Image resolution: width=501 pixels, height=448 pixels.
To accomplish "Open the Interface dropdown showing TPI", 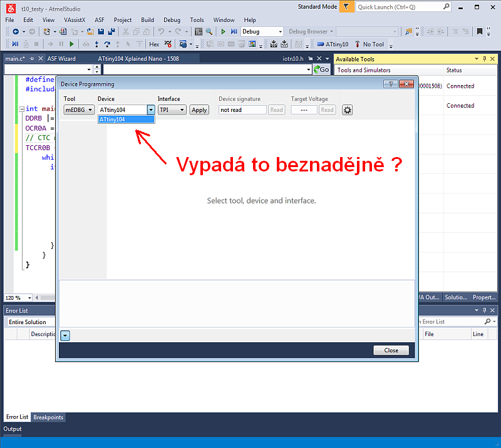I will tap(172, 110).
